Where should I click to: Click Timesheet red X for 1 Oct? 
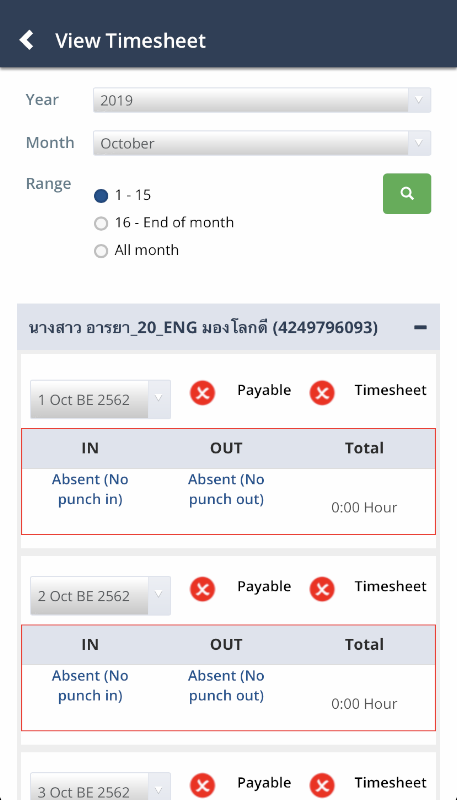pyautogui.click(x=322, y=393)
